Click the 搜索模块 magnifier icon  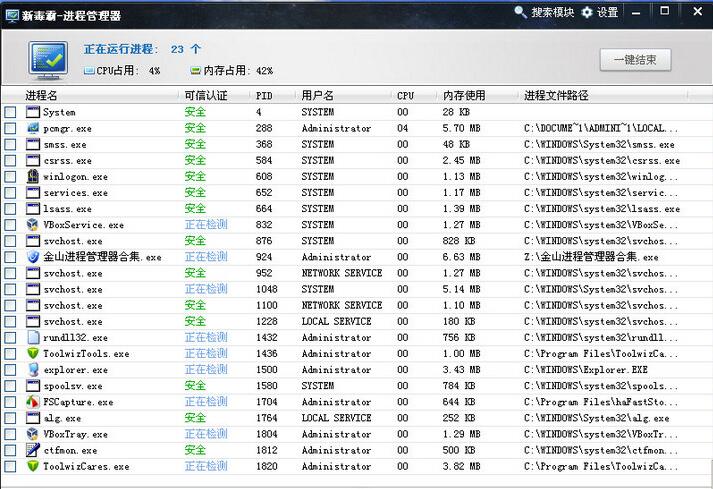click(x=521, y=12)
